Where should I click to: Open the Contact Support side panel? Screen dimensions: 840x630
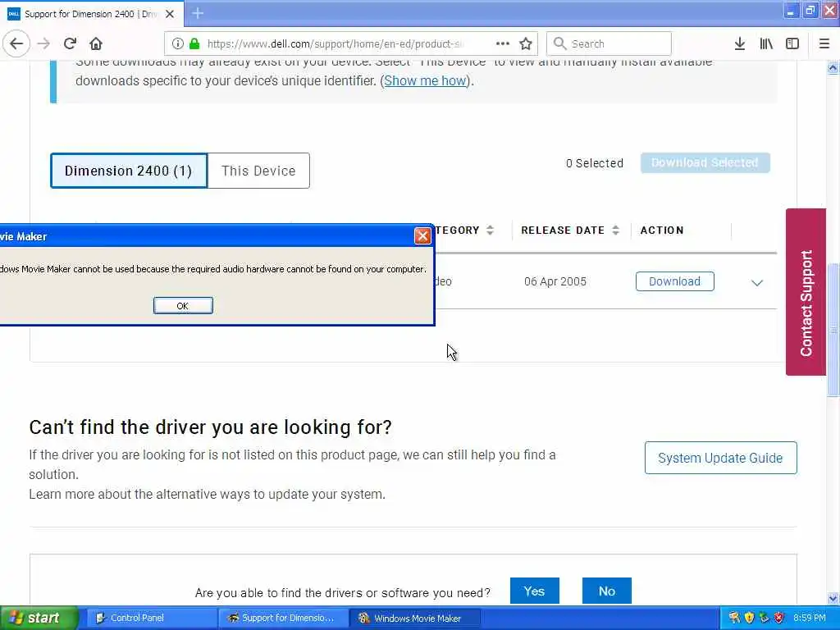(x=806, y=292)
